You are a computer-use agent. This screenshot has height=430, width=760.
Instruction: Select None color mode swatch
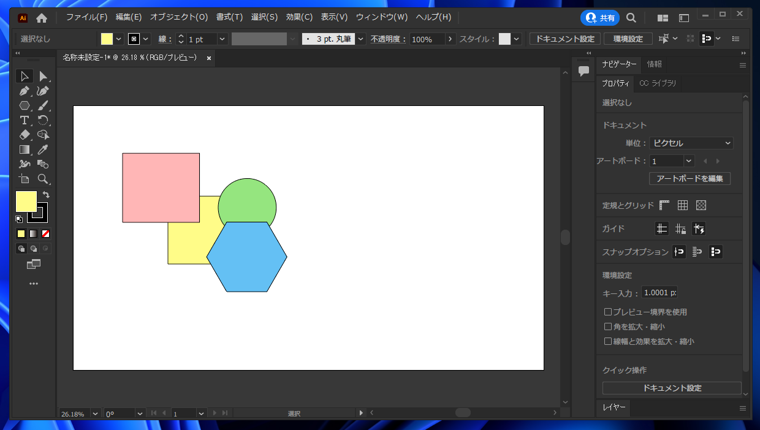(x=46, y=234)
